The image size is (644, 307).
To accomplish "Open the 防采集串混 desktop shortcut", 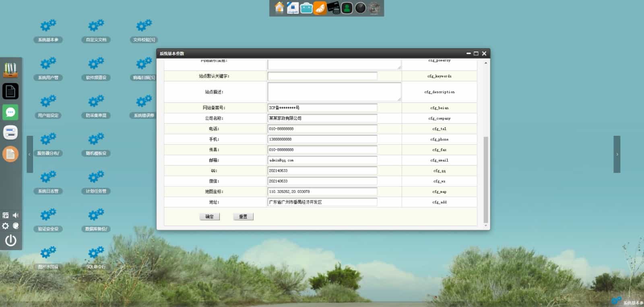I will pyautogui.click(x=96, y=107).
